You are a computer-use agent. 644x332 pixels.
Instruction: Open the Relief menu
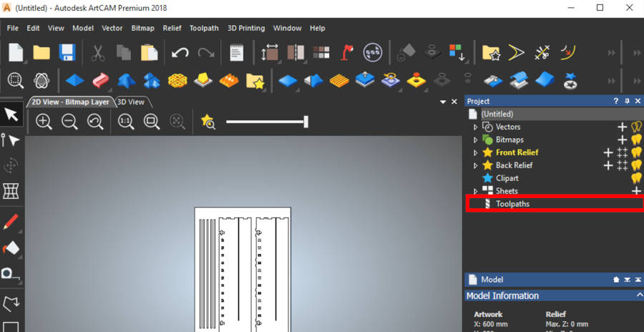(172, 29)
